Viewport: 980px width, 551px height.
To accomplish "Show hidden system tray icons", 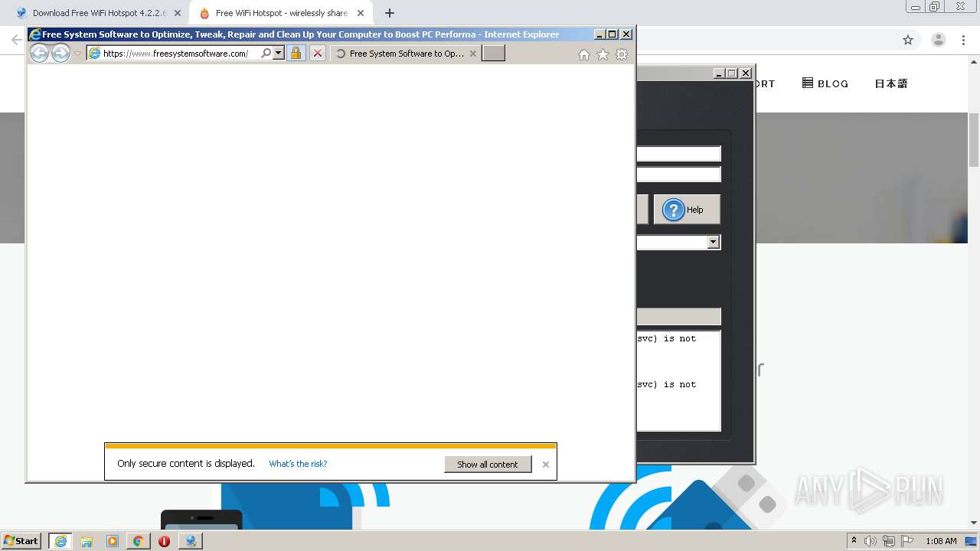I will pyautogui.click(x=854, y=541).
